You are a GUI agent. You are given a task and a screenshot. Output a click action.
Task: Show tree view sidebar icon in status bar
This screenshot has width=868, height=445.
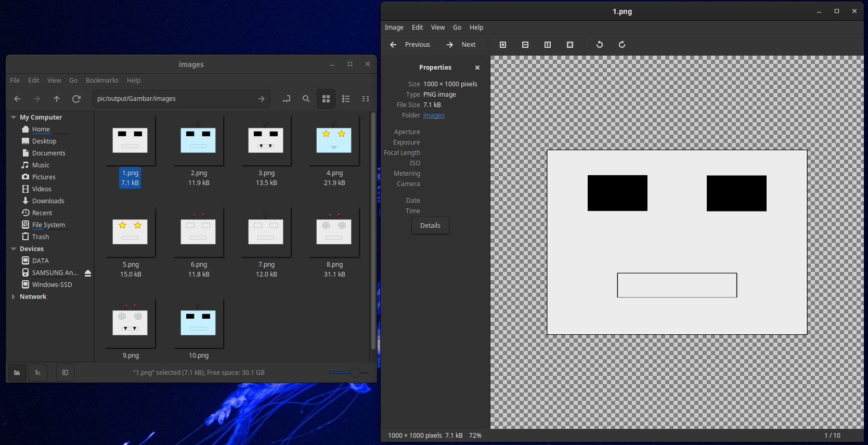pyautogui.click(x=37, y=373)
